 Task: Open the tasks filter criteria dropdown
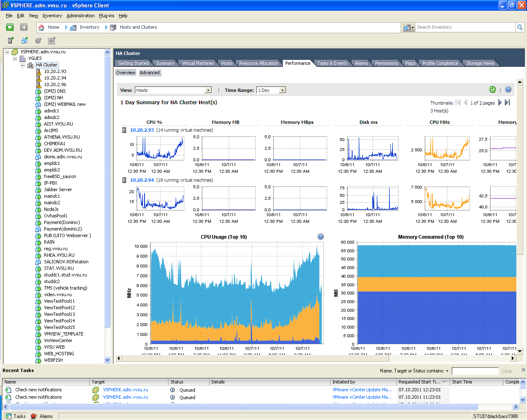tap(447, 371)
